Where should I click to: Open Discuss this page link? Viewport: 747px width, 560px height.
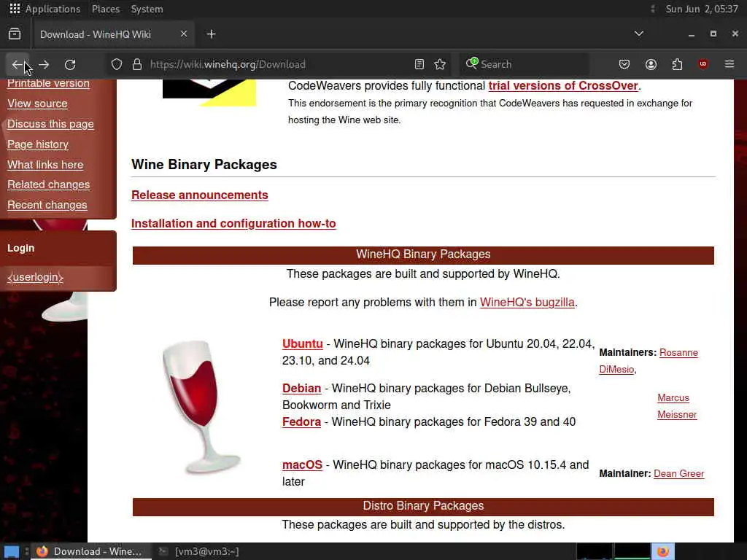tap(50, 124)
